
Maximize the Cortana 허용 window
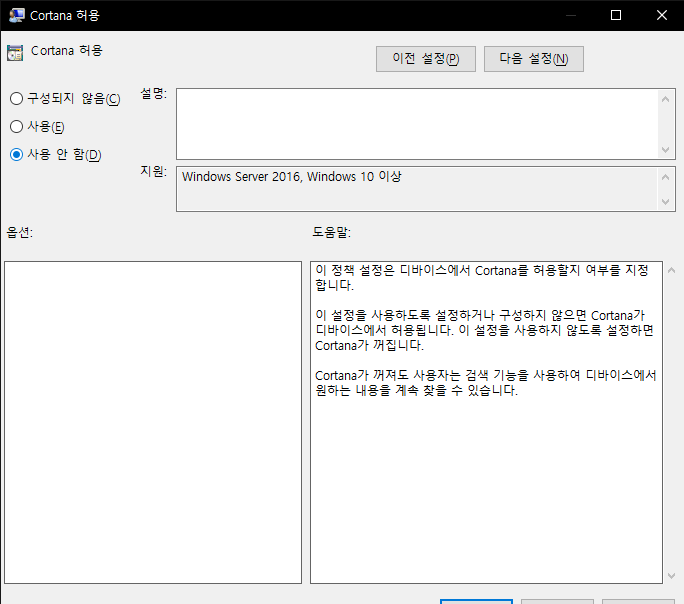point(616,15)
